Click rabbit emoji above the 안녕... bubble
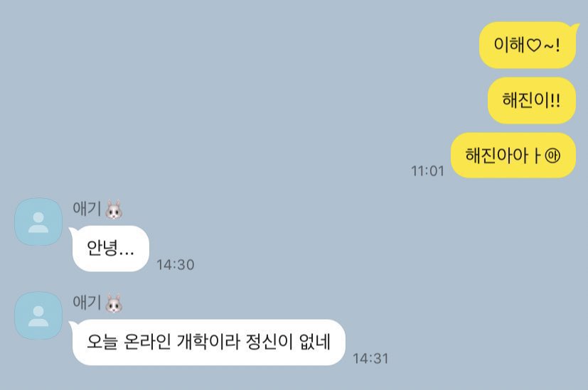The image size is (588, 390). pos(114,210)
